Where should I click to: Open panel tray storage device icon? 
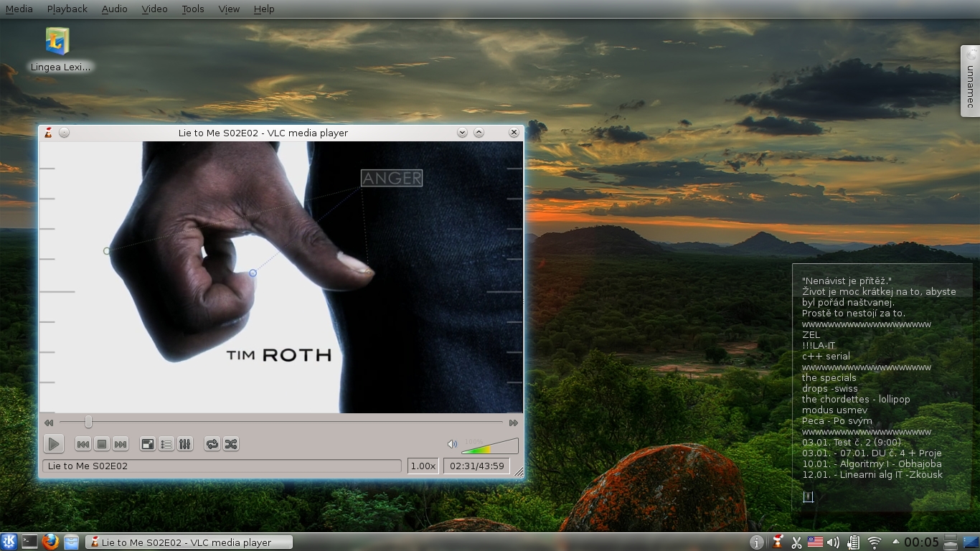pos(951,542)
